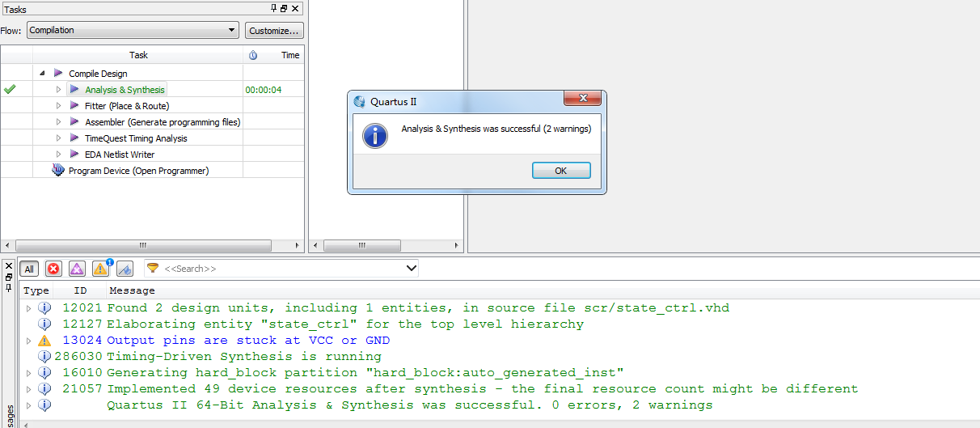
Task: Click the Quartus II logo in the dialog title bar
Action: (x=360, y=102)
